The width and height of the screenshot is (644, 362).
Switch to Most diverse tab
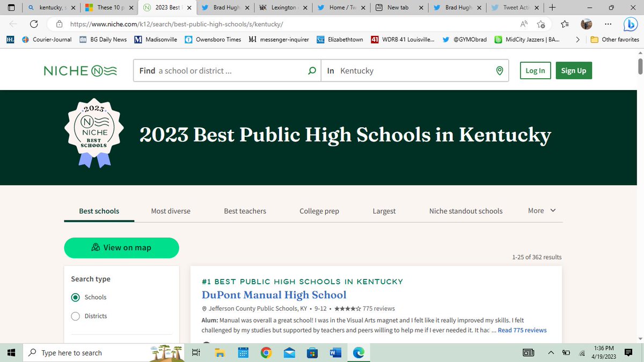(171, 211)
